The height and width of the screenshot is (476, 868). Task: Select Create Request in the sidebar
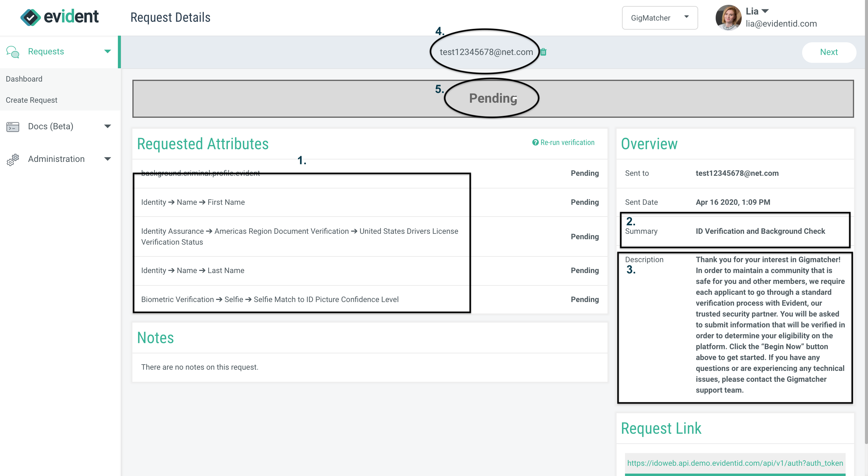32,100
